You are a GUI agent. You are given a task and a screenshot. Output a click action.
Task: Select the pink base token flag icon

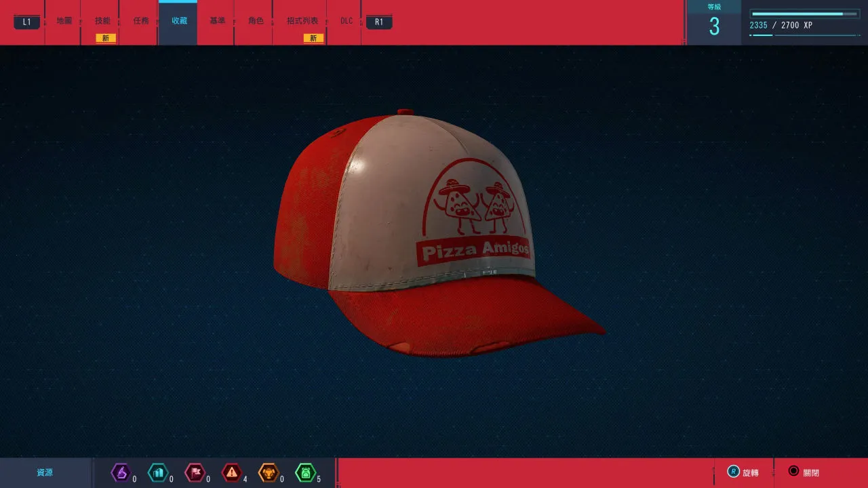(x=195, y=472)
